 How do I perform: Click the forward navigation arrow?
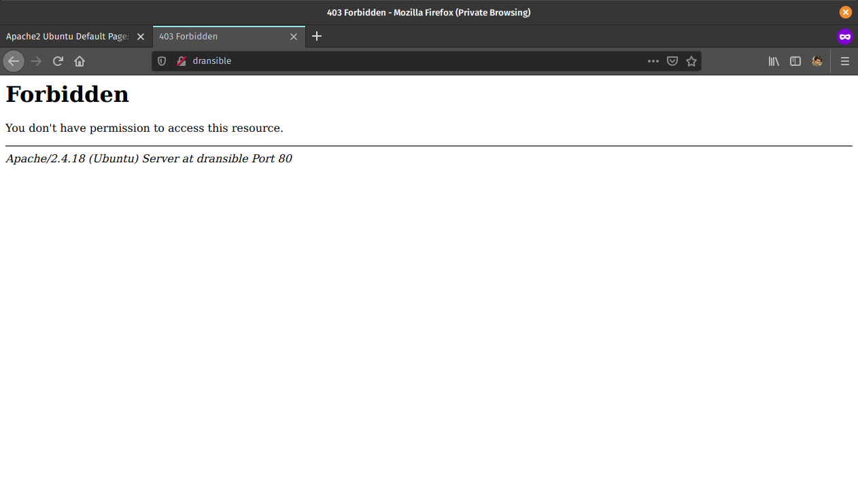(36, 61)
